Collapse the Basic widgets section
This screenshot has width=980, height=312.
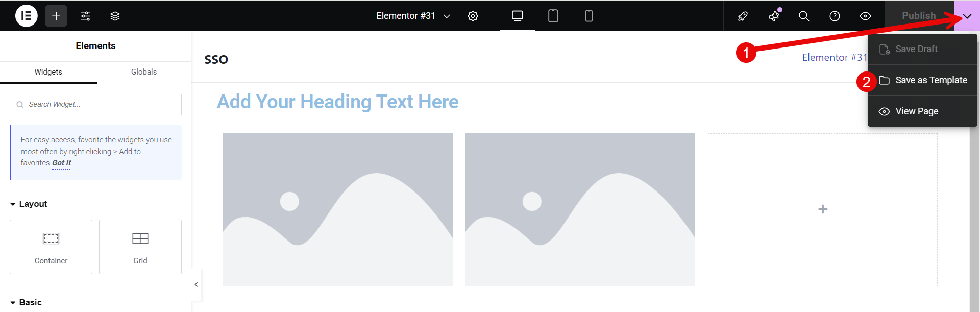[26, 302]
